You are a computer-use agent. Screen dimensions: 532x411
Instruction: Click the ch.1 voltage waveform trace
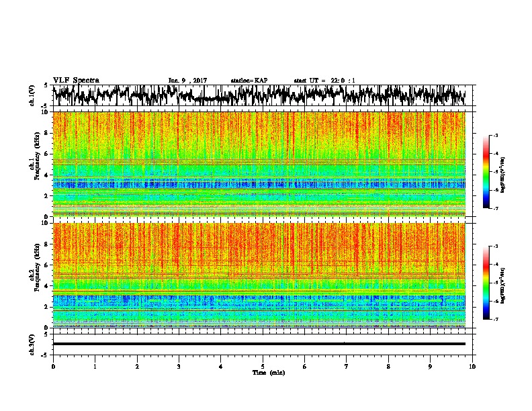point(259,95)
